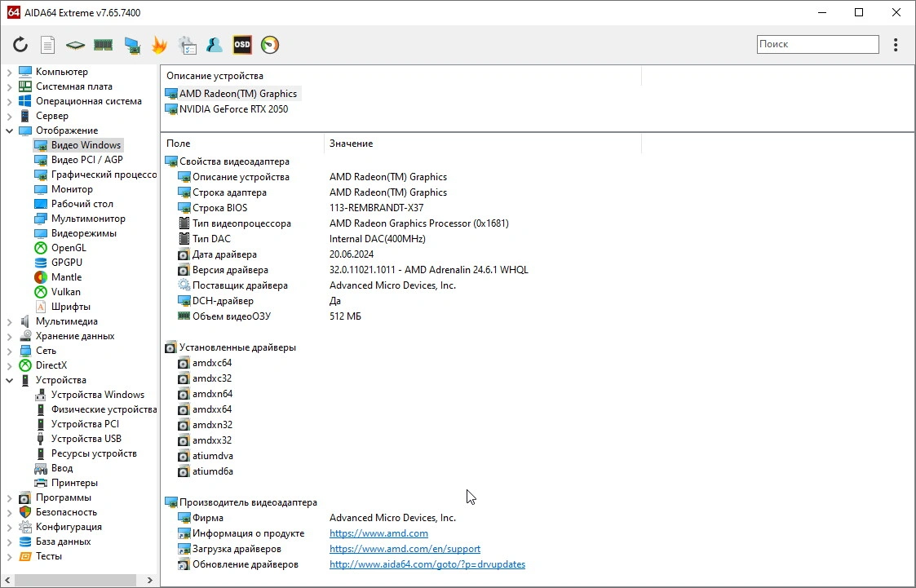916x588 pixels.
Task: Select Видео PCI / AGP in the tree
Action: (x=87, y=159)
